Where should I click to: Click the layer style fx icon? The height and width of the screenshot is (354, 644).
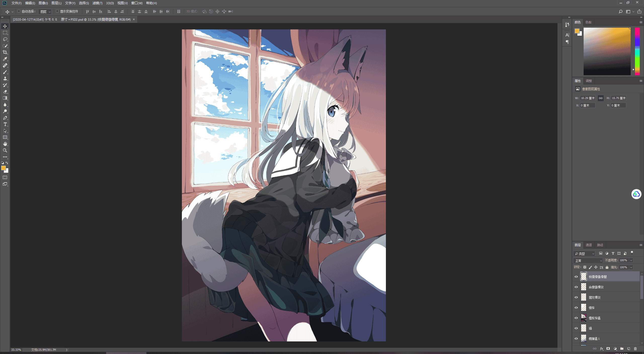pyautogui.click(x=601, y=349)
